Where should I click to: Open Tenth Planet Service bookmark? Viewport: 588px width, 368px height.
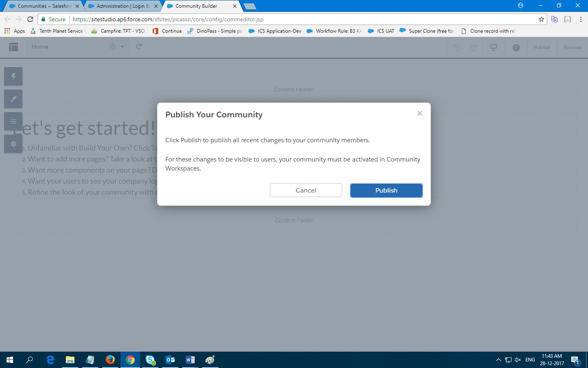[58, 31]
